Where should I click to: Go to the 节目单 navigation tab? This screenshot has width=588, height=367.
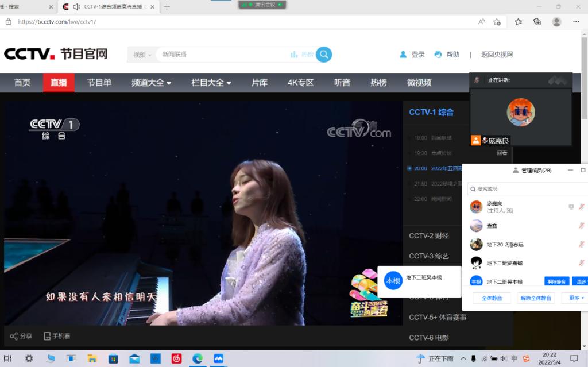(99, 83)
